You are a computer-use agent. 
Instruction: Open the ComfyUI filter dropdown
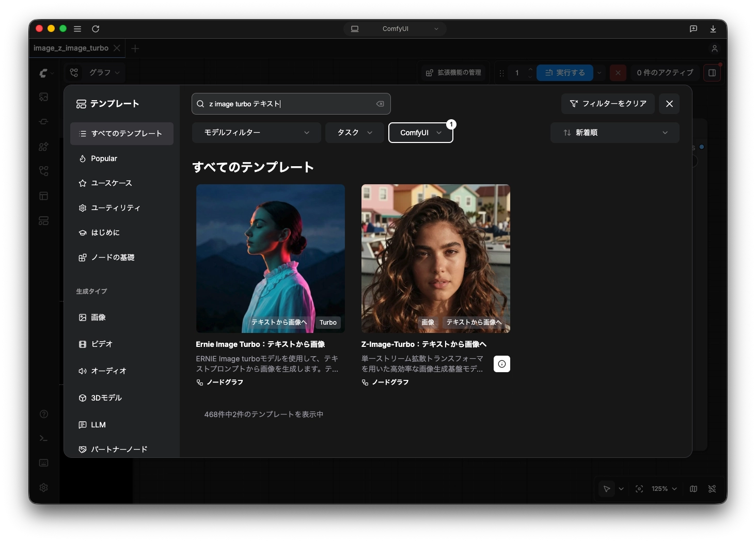click(420, 133)
